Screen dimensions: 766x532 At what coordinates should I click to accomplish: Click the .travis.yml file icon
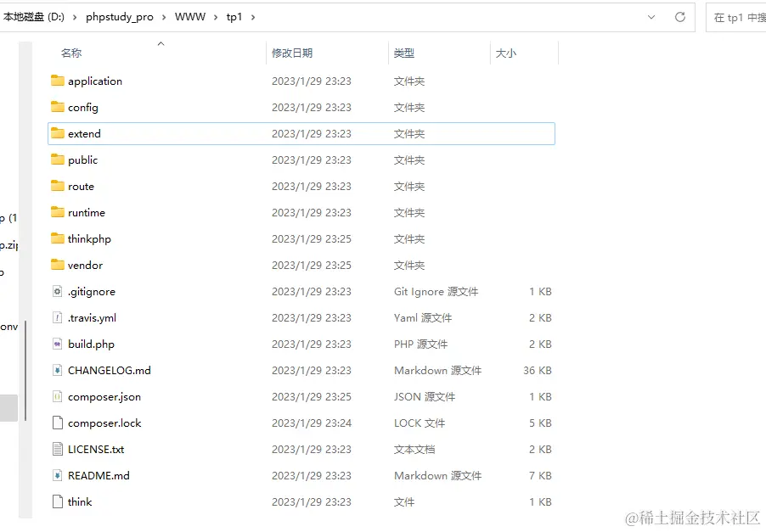coord(58,317)
